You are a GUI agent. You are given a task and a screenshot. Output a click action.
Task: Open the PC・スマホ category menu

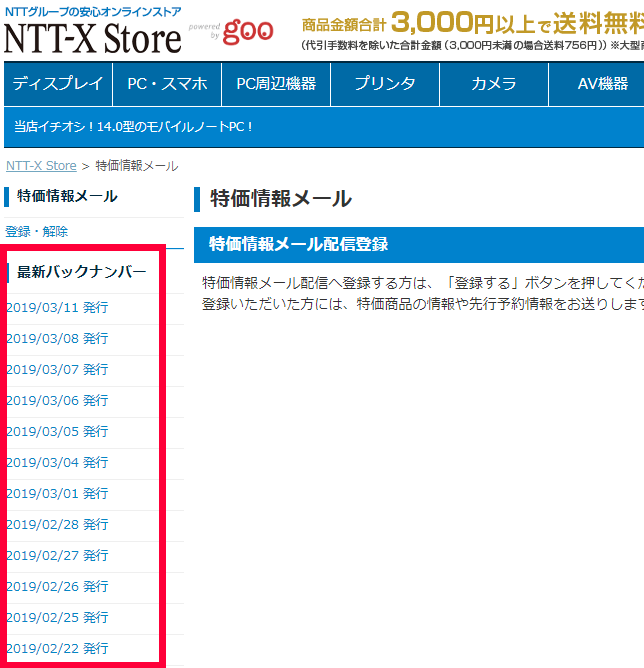point(167,84)
